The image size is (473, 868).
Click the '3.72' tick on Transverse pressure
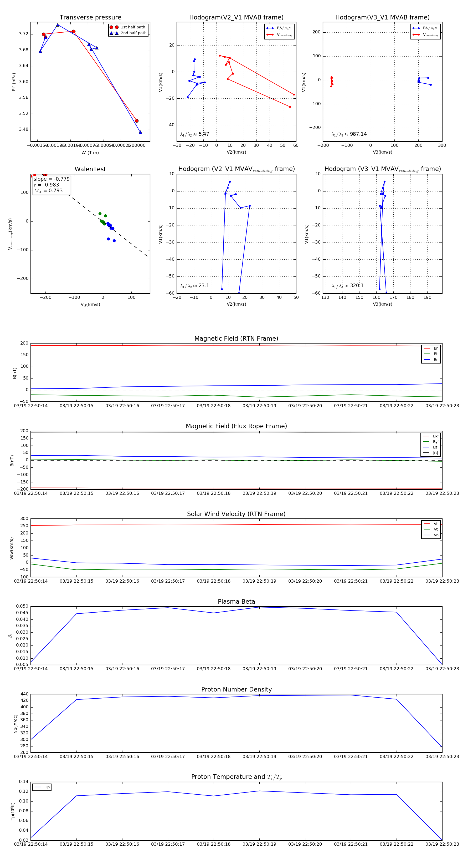click(24, 34)
